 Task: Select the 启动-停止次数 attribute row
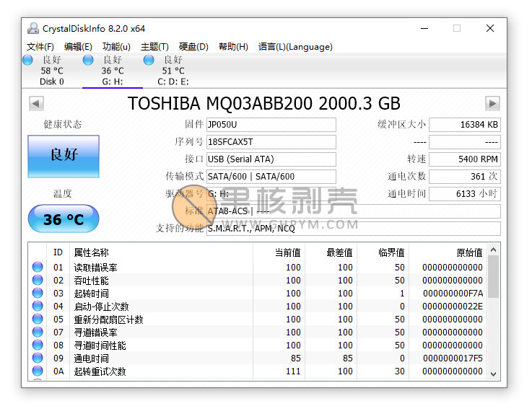point(258,307)
